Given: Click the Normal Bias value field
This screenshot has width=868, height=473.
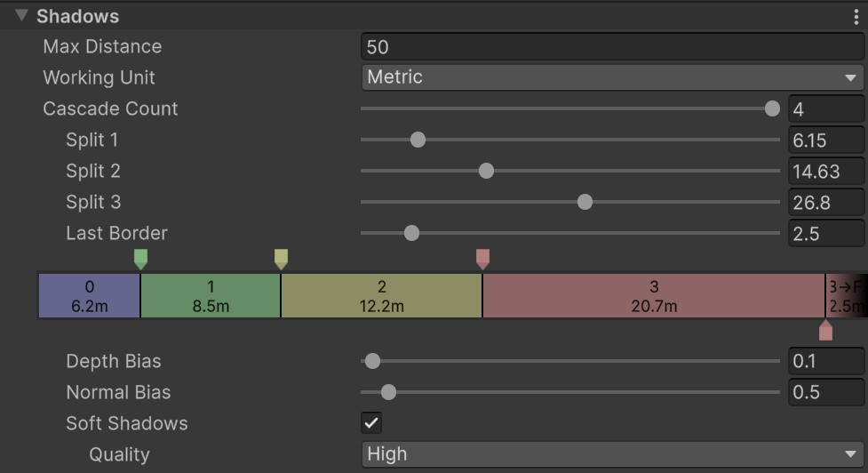Looking at the screenshot, I should (x=825, y=392).
